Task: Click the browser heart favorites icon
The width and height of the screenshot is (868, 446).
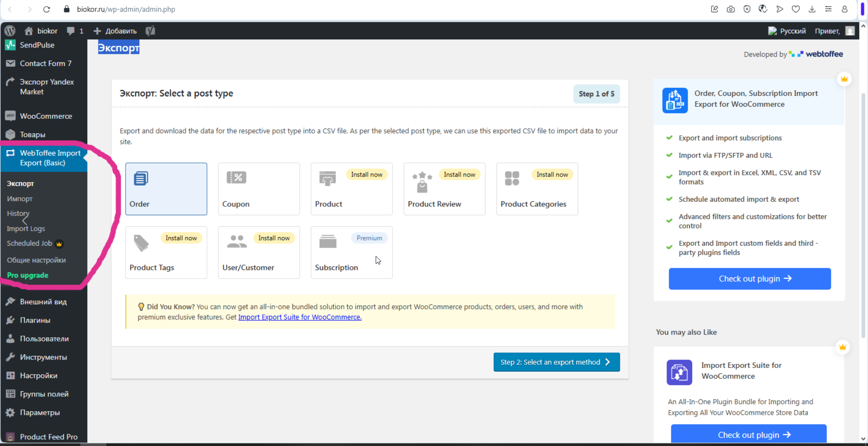Action: click(x=796, y=9)
